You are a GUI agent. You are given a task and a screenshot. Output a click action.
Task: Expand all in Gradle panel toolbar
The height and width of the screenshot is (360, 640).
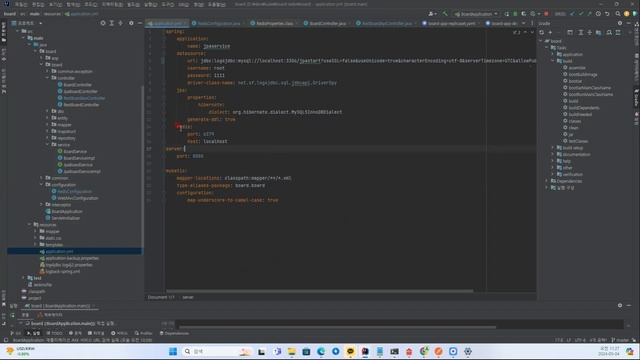pyautogui.click(x=580, y=32)
